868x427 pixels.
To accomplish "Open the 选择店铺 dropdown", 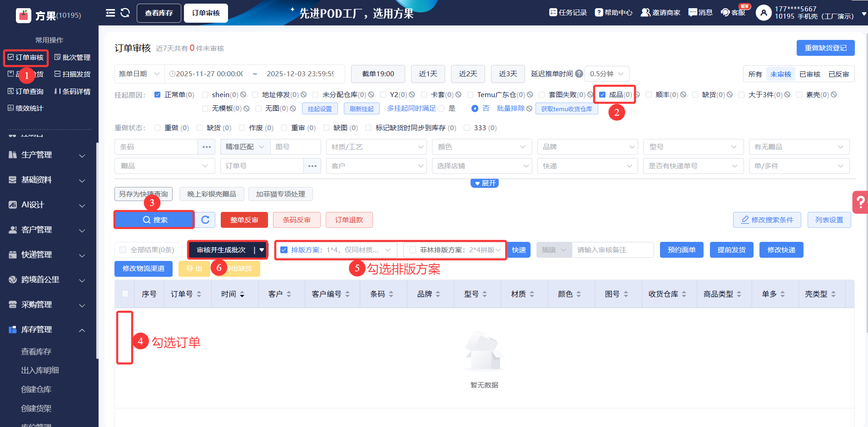I will coord(482,166).
